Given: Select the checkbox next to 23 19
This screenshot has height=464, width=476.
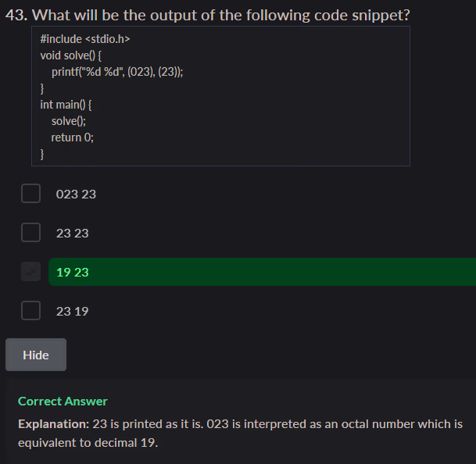Looking at the screenshot, I should click(x=30, y=311).
